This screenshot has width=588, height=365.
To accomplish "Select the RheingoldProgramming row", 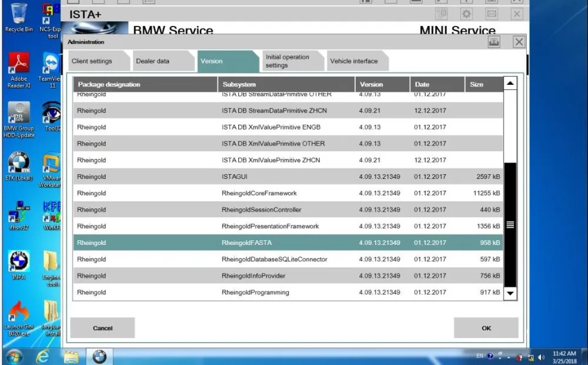I will (288, 292).
